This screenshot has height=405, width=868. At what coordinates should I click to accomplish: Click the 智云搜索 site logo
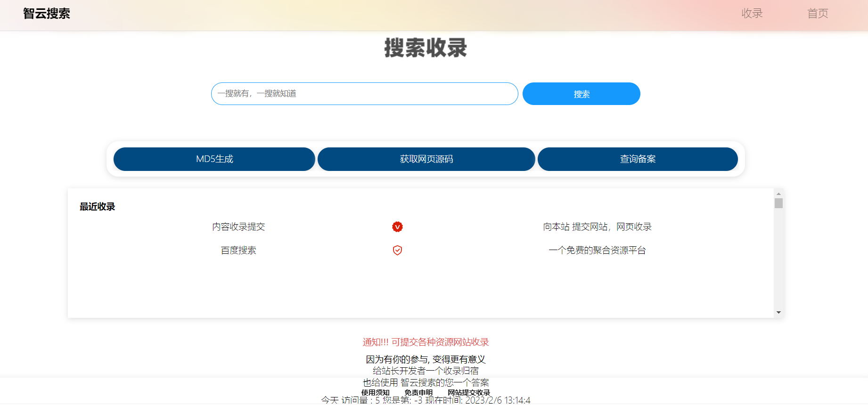tap(47, 14)
